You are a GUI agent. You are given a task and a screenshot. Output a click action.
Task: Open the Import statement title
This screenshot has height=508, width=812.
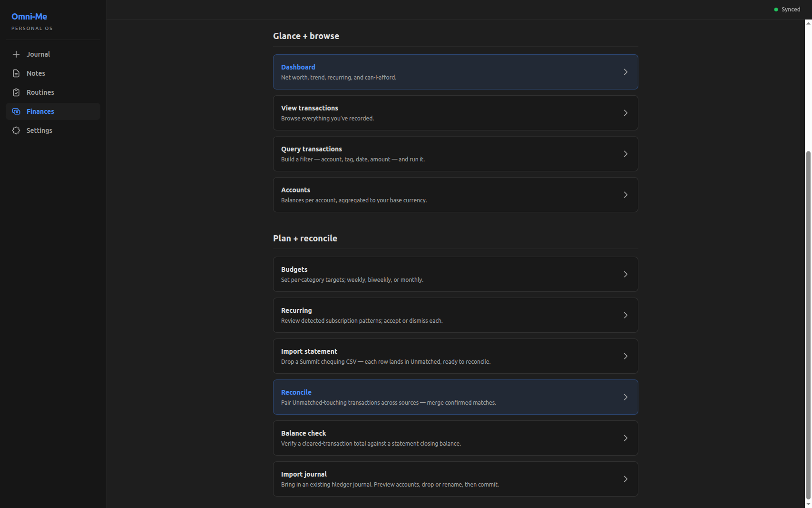tap(309, 351)
